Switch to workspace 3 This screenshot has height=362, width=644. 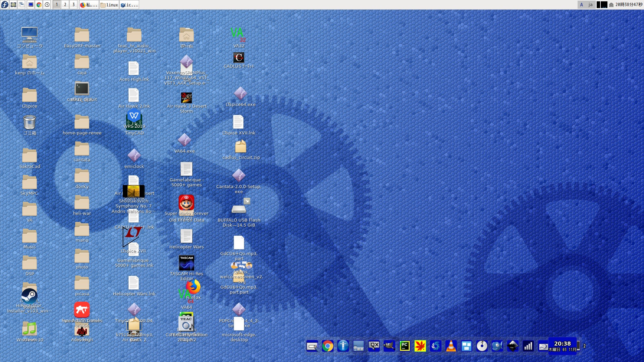click(x=73, y=5)
